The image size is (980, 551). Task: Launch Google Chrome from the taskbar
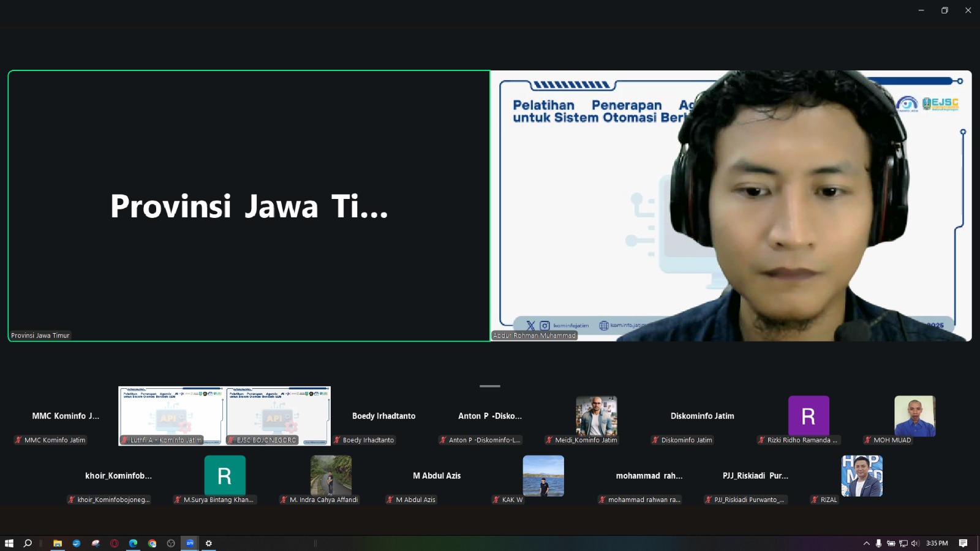pyautogui.click(x=152, y=543)
